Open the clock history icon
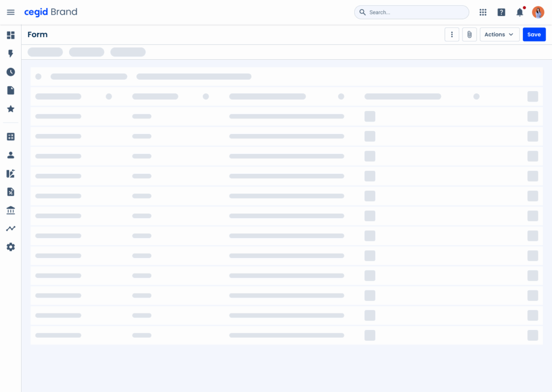Image resolution: width=552 pixels, height=392 pixels. point(11,72)
